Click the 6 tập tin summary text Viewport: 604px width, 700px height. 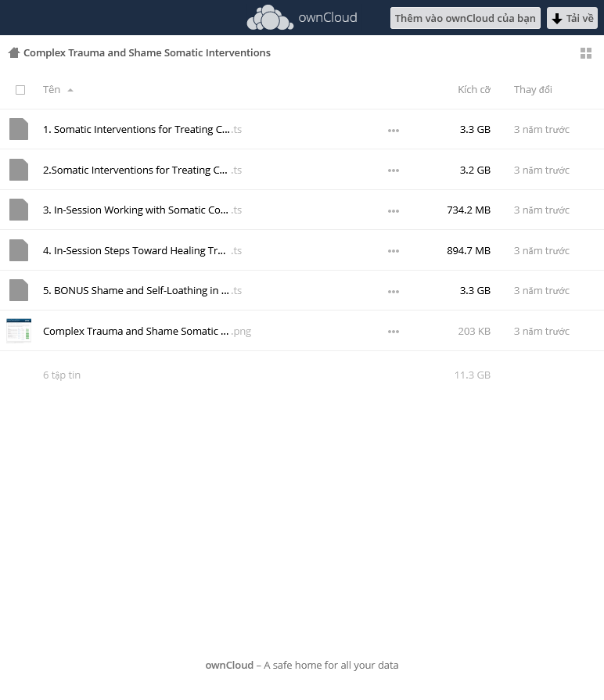tap(62, 375)
